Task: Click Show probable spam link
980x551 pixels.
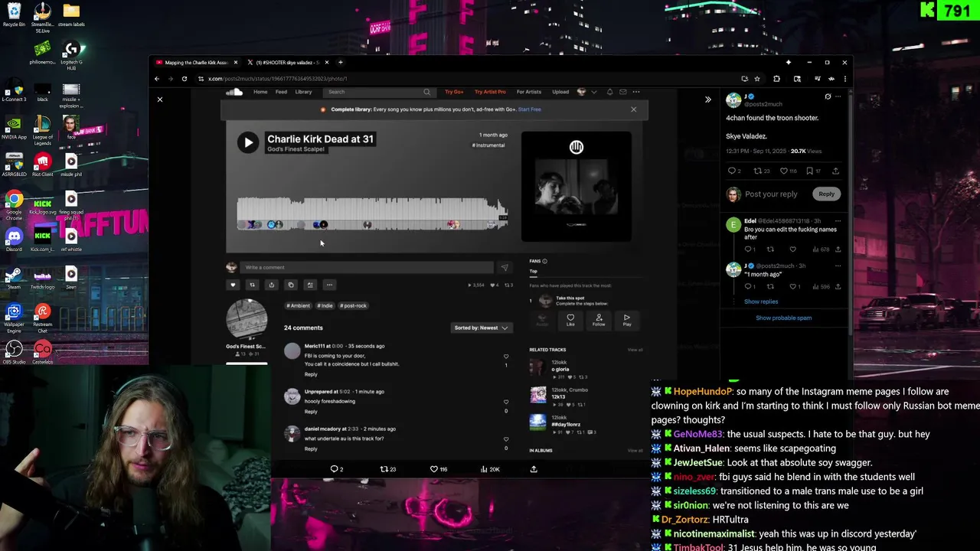Action: click(x=783, y=318)
